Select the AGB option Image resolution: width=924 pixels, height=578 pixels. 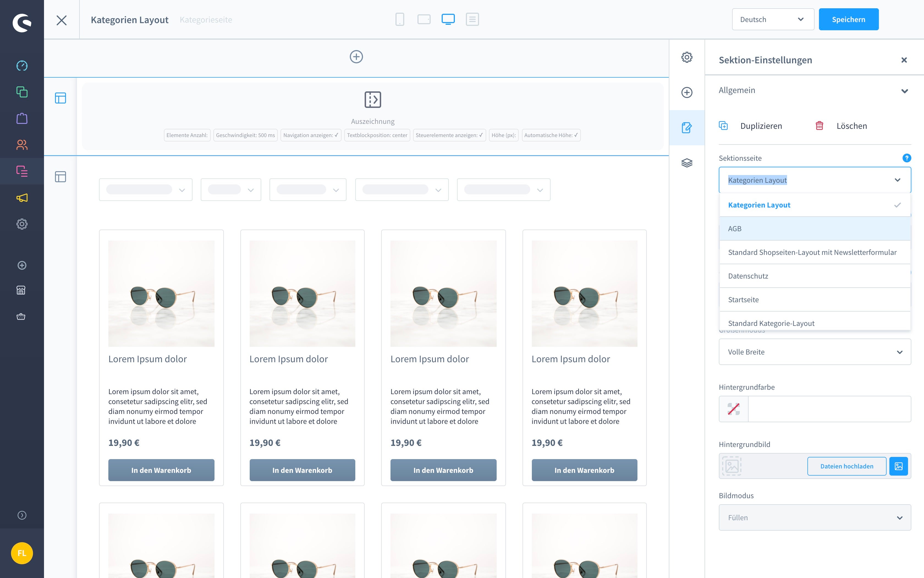click(815, 229)
